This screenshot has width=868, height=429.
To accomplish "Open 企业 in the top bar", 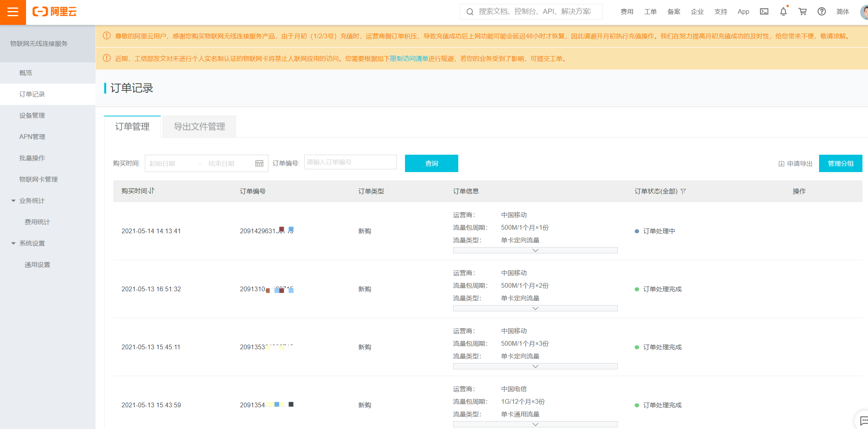I will point(697,12).
